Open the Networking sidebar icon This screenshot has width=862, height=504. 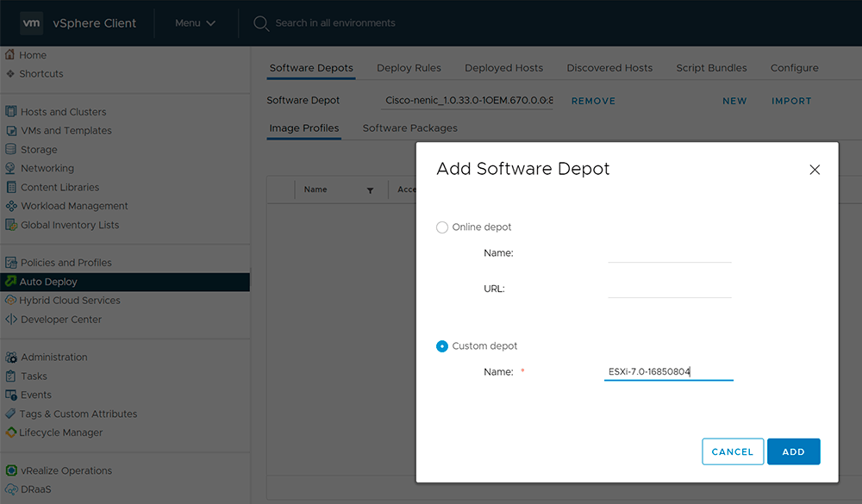tap(11, 169)
